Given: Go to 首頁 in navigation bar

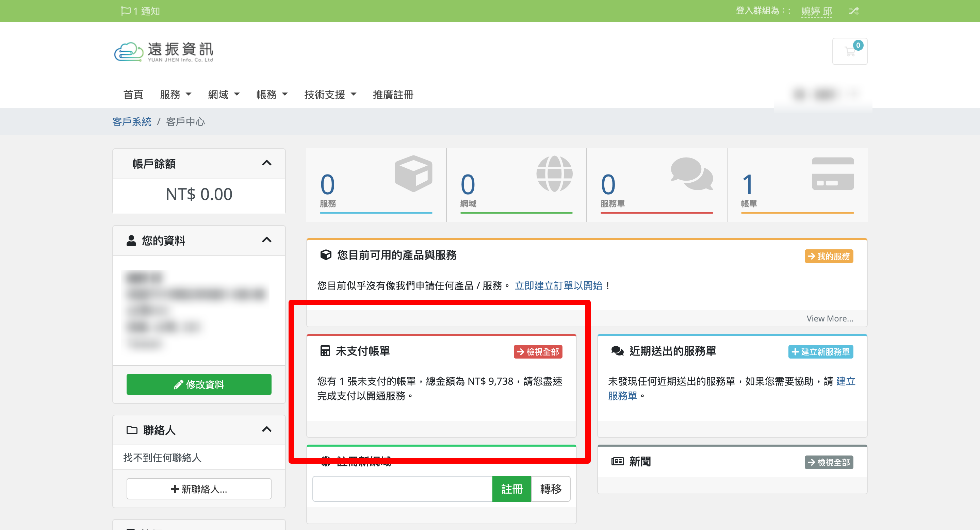Looking at the screenshot, I should [x=133, y=94].
